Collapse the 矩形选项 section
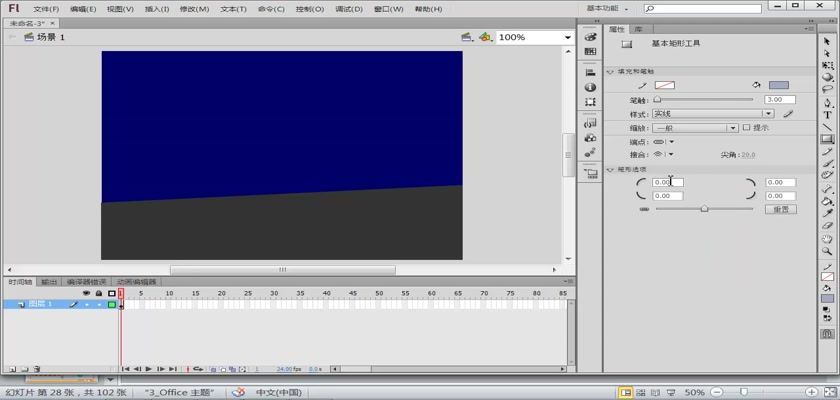The width and height of the screenshot is (840, 400). click(610, 169)
